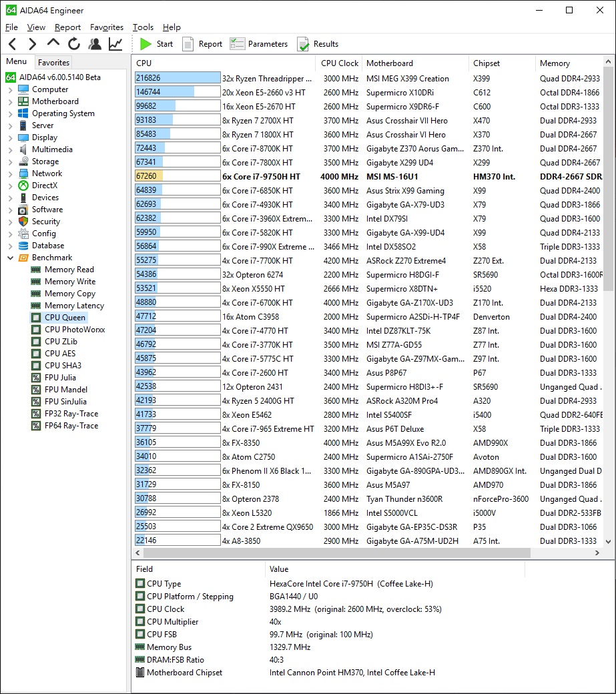Go back with the left arrow toolbar icon
Screen dimensions: 616x694
(x=13, y=44)
